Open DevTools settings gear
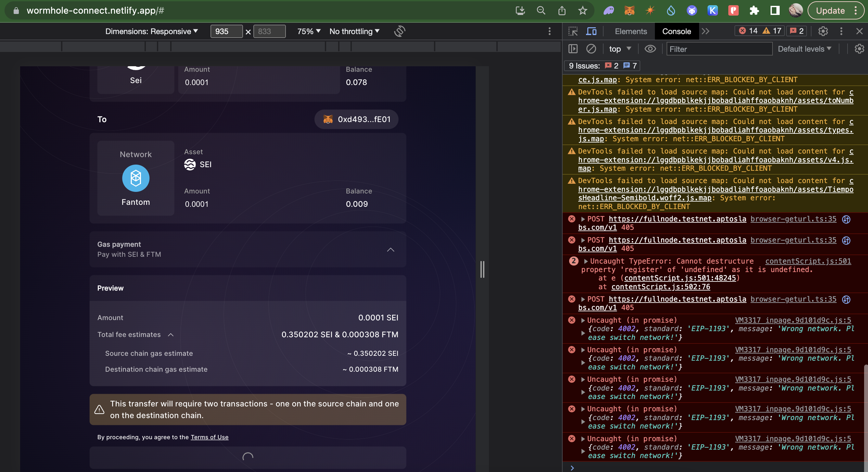Viewport: 868px width, 472px height. (x=823, y=31)
